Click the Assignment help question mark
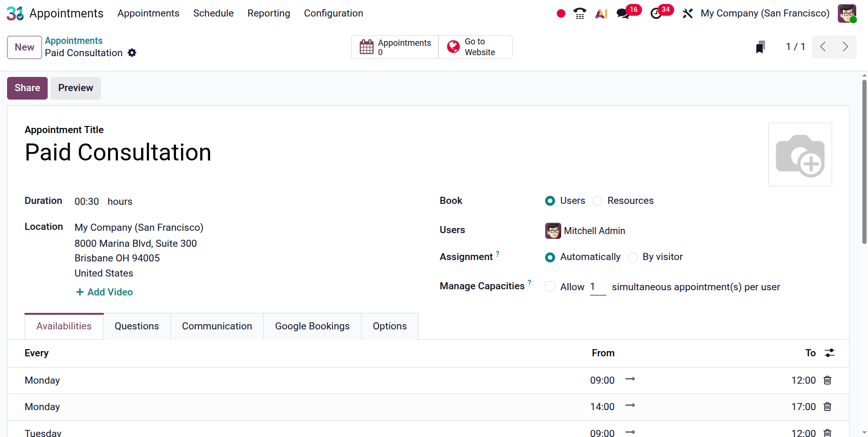Screen dimensions: 868x437 tap(497, 254)
